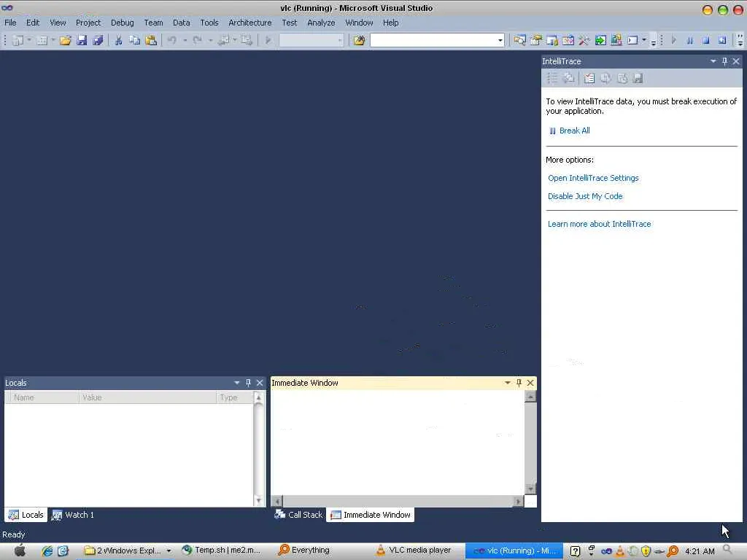Screen dimensions: 747x560
Task: Click the Redo arrow icon
Action: coord(197,41)
